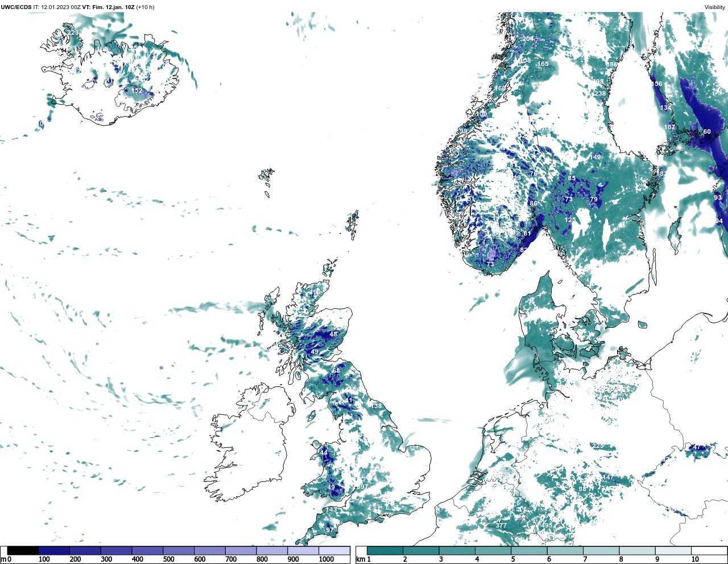Screen dimensions: 728x564
Task: Click value '94' at the map's right edge
Action: pyautogui.click(x=719, y=221)
